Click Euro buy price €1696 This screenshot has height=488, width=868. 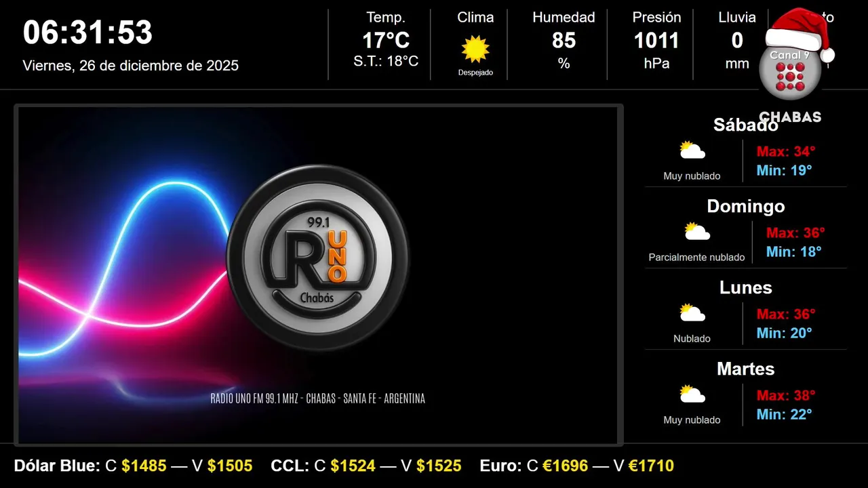coord(566,466)
